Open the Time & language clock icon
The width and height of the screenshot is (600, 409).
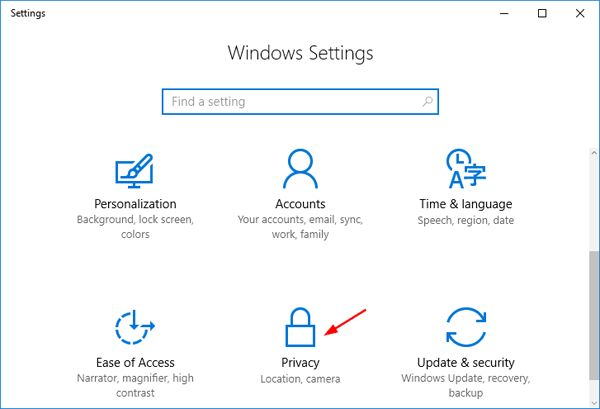tap(465, 168)
